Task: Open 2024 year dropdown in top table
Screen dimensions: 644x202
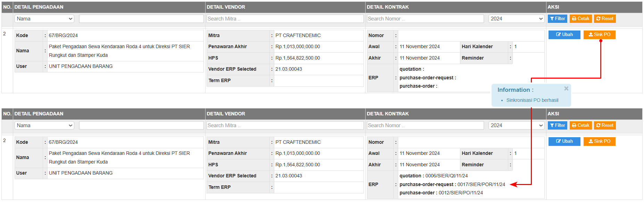Action: point(516,19)
